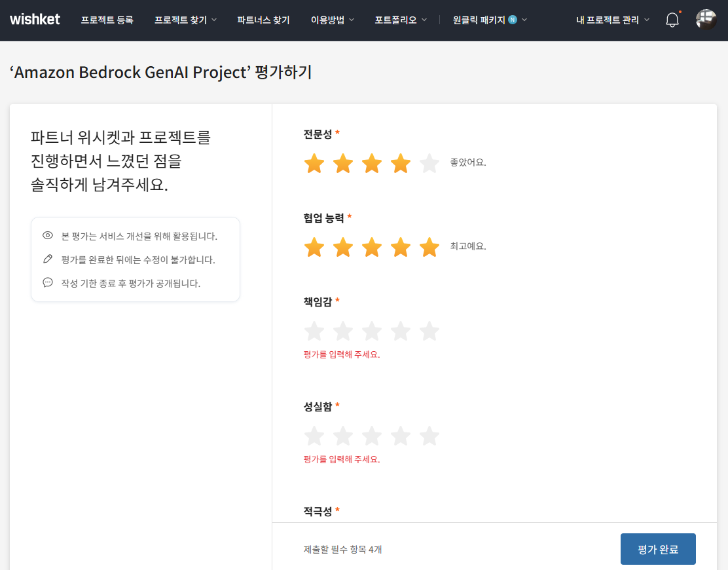Image resolution: width=728 pixels, height=570 pixels.
Task: Open the user profile avatar
Action: click(706, 20)
